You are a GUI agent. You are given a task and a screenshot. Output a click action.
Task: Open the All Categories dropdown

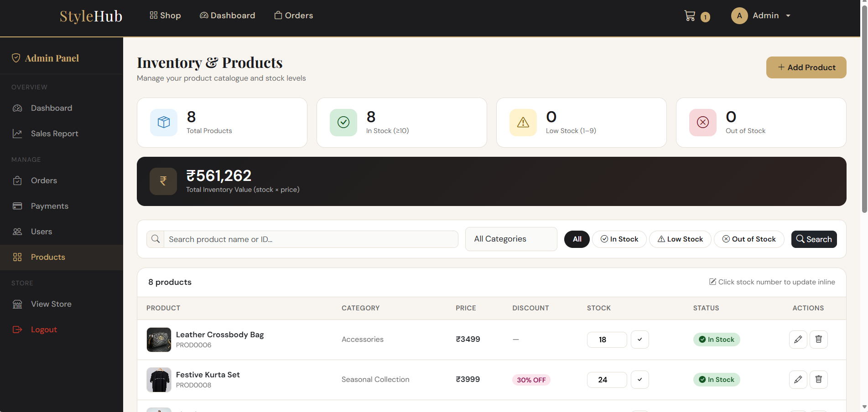pyautogui.click(x=511, y=239)
